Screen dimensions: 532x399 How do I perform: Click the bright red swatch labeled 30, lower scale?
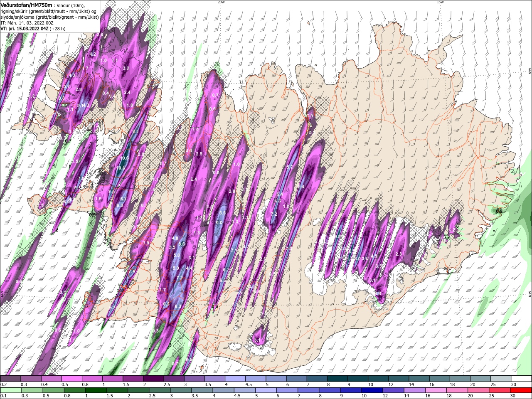[x=521, y=390]
